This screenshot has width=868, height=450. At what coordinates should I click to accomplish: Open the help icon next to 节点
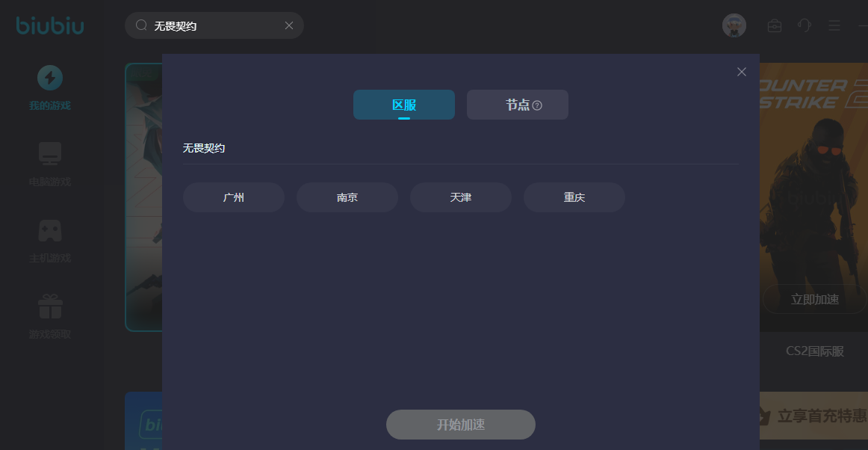537,105
